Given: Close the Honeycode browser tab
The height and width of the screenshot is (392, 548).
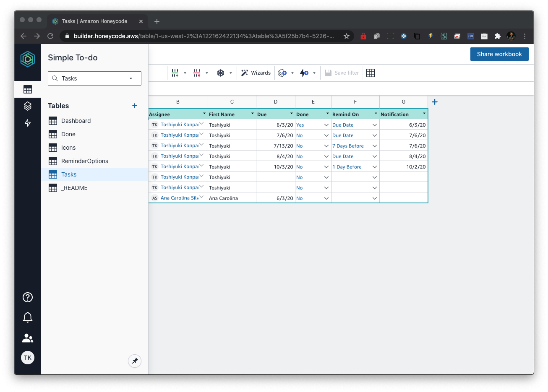Looking at the screenshot, I should 141,21.
